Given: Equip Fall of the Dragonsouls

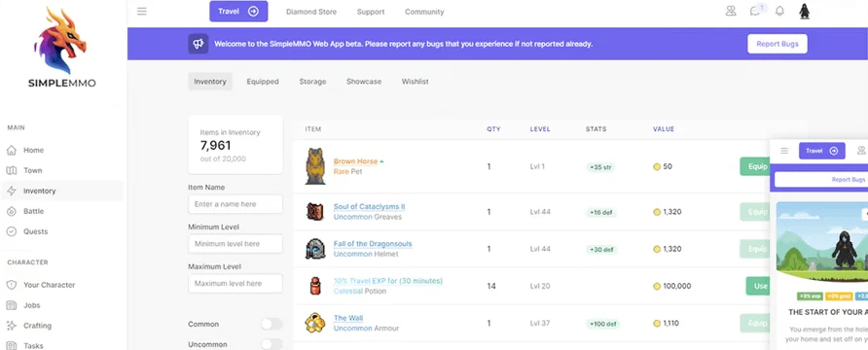Looking at the screenshot, I should [x=754, y=249].
